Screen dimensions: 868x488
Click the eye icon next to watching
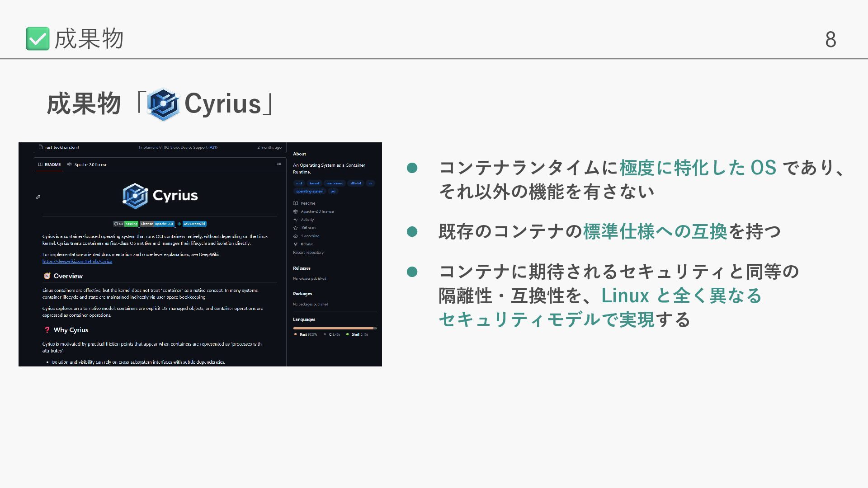click(296, 236)
